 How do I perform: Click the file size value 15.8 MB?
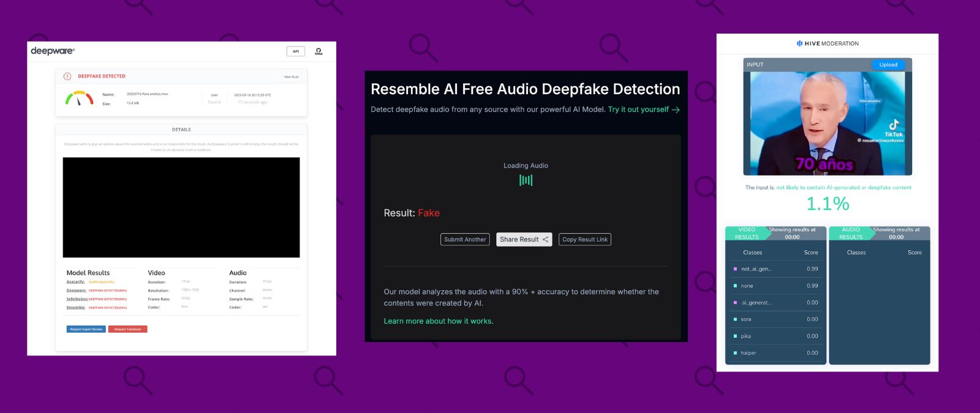(x=133, y=103)
